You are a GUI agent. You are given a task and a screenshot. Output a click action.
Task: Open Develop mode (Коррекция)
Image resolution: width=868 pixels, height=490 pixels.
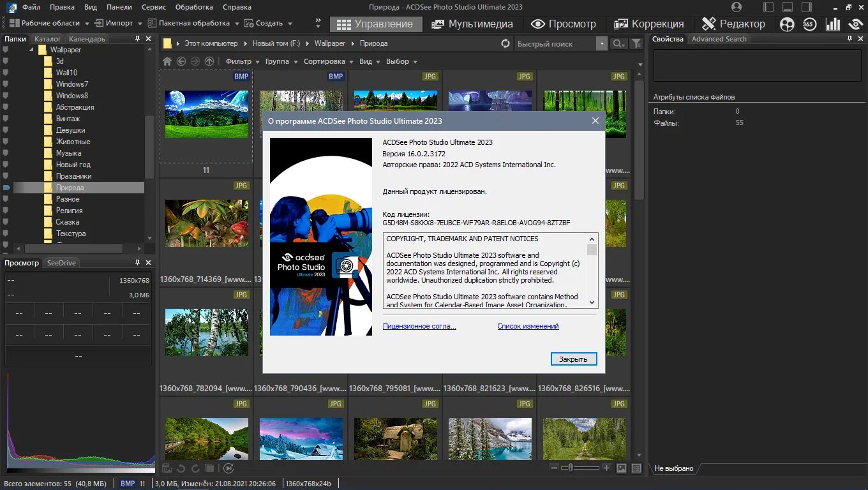coord(649,24)
